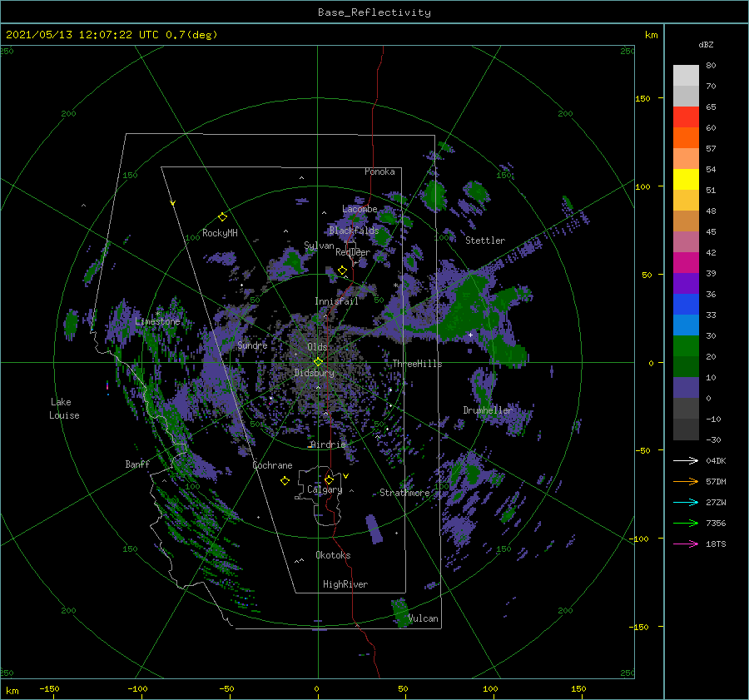This screenshot has width=749, height=700.
Task: Click the Lacombe city label
Action: (360, 209)
